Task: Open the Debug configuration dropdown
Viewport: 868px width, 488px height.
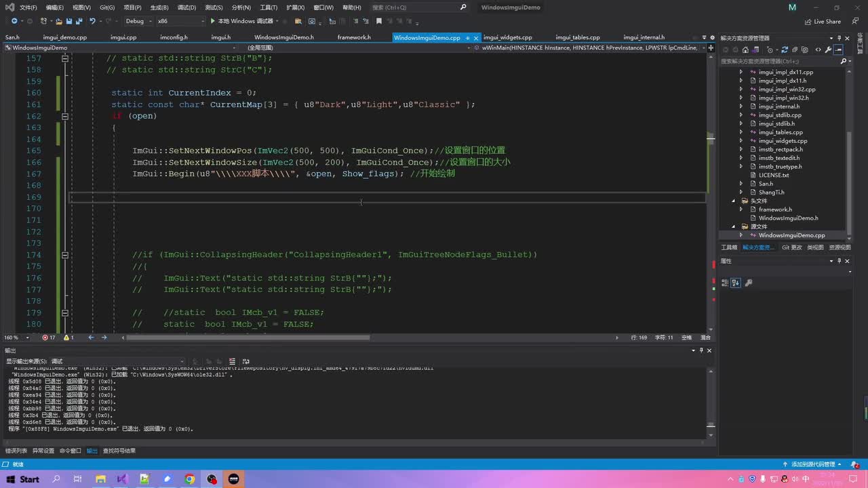Action: tap(138, 21)
